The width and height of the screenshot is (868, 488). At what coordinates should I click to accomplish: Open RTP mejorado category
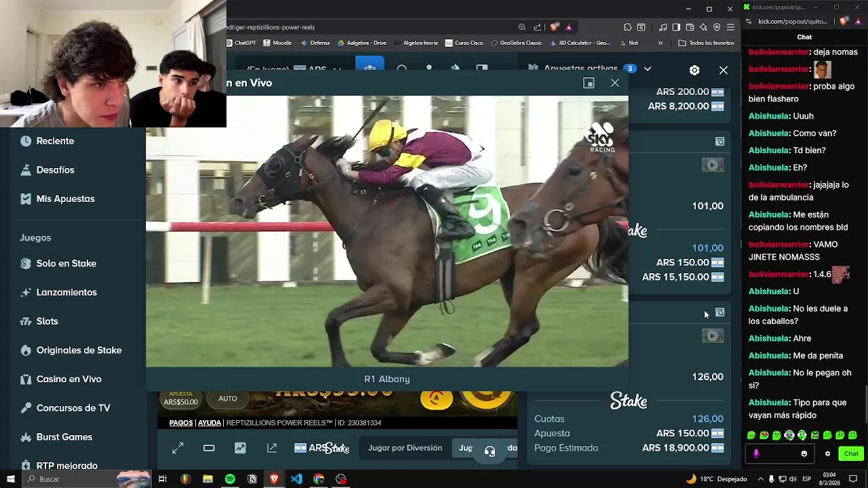(x=58, y=466)
